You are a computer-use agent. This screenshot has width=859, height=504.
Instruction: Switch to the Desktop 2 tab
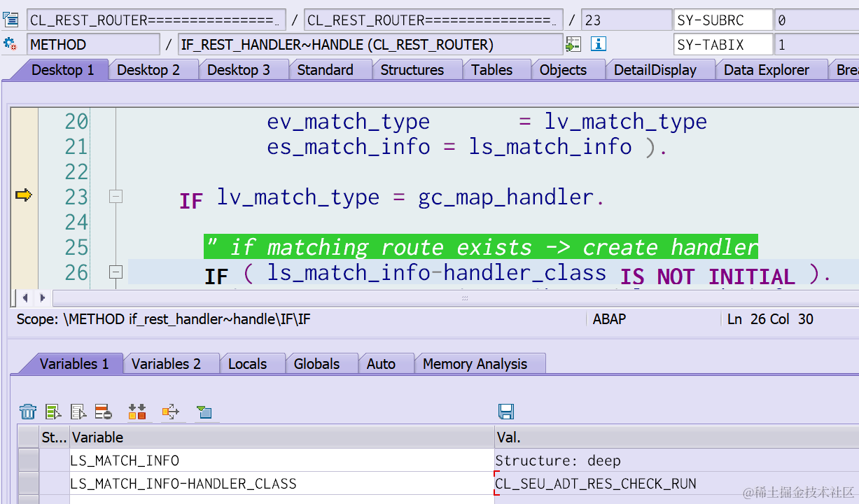[148, 70]
